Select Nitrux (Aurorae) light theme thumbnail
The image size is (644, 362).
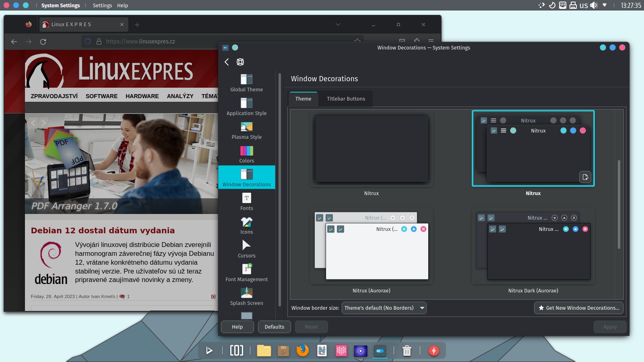point(372,246)
